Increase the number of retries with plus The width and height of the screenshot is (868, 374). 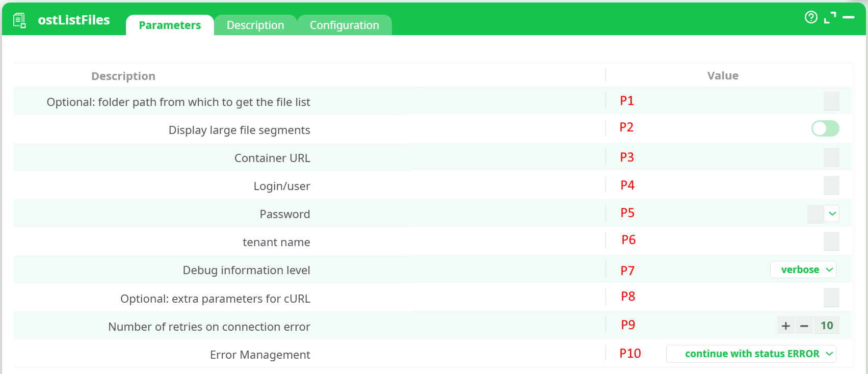tap(786, 326)
